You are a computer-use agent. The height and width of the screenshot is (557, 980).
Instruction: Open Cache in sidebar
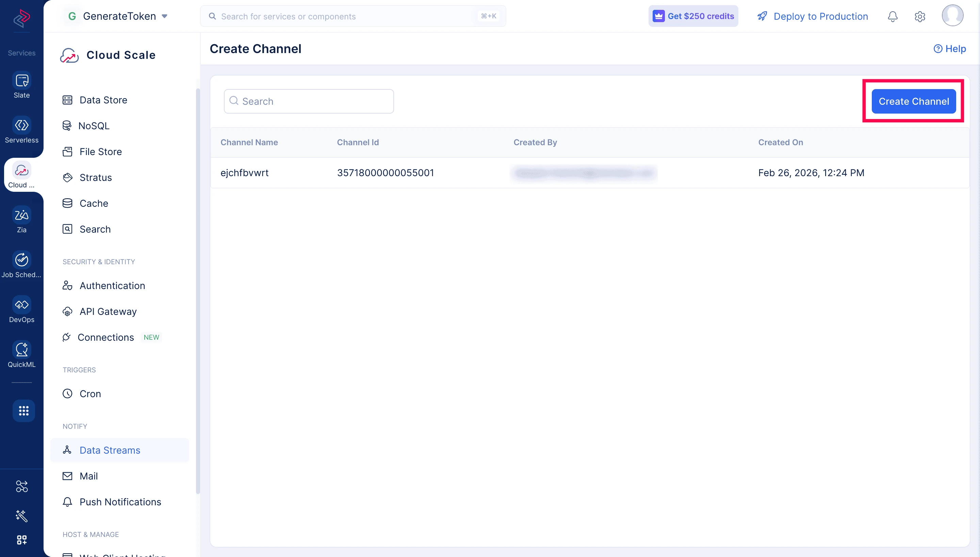pyautogui.click(x=119, y=203)
